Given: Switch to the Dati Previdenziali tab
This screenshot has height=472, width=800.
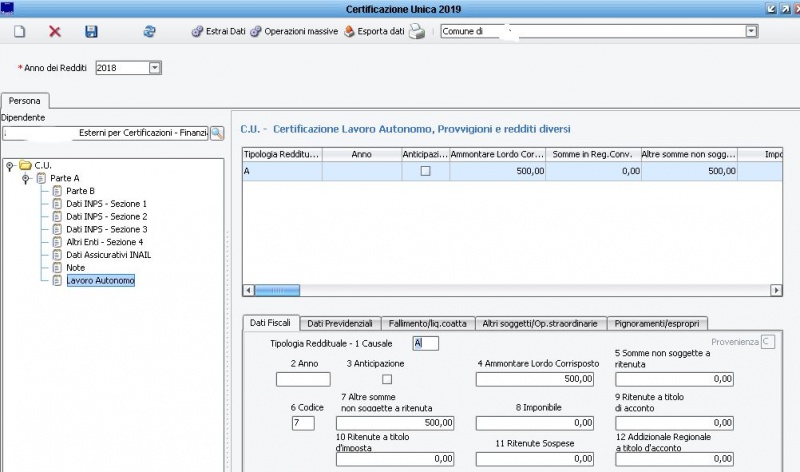Looking at the screenshot, I should pos(340,323).
